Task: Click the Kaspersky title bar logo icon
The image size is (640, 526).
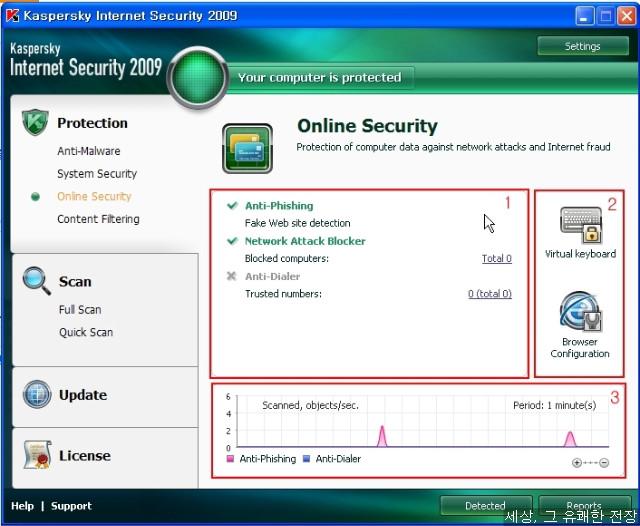Action: [x=13, y=16]
